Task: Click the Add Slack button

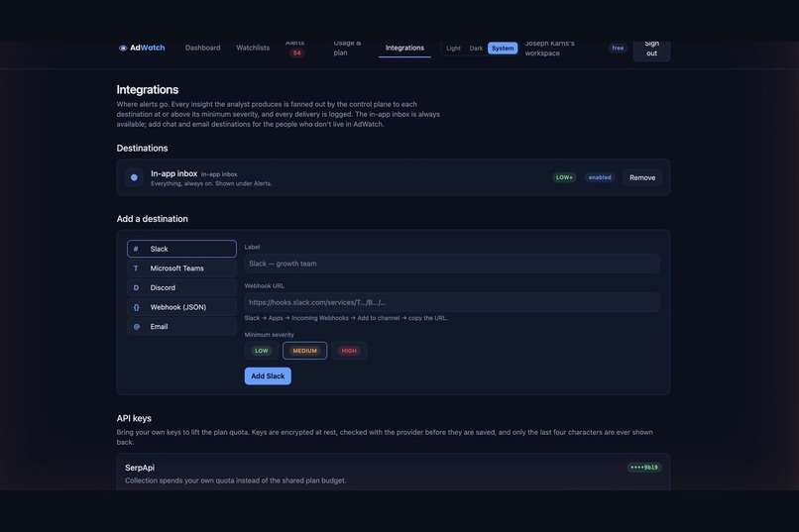Action: [x=268, y=376]
